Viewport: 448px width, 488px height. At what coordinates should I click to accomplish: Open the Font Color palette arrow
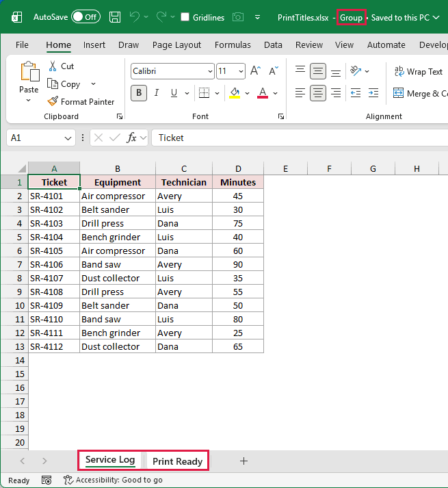(x=276, y=93)
